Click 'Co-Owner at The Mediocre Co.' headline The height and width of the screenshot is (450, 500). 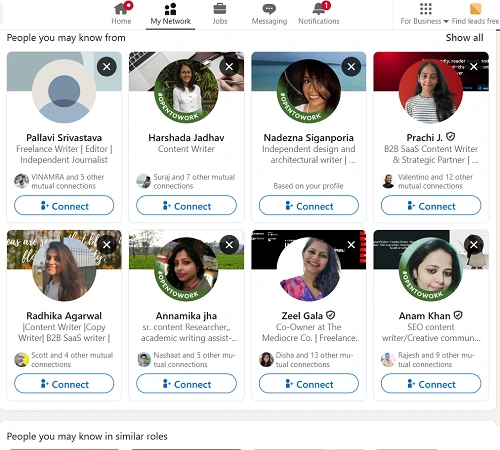coord(310,332)
